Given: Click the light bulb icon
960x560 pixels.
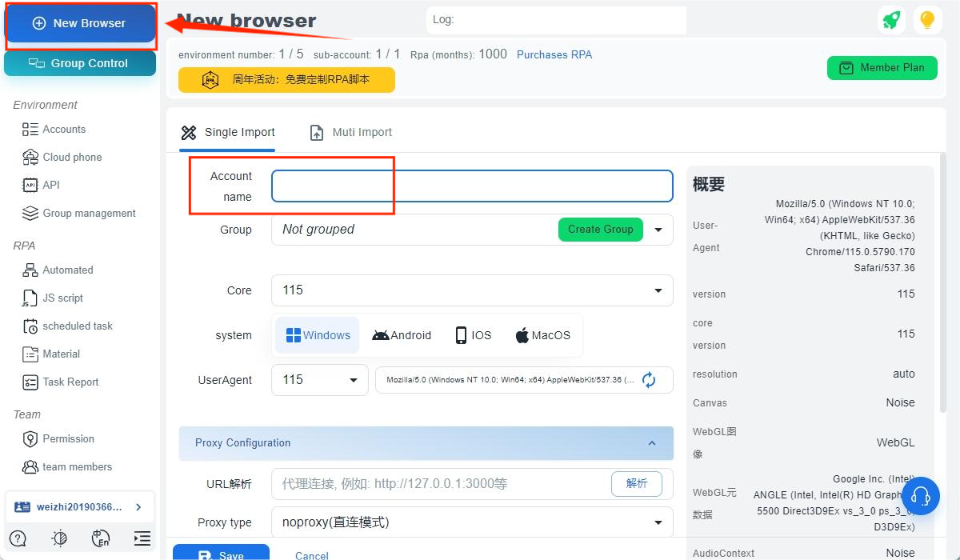Looking at the screenshot, I should [927, 21].
